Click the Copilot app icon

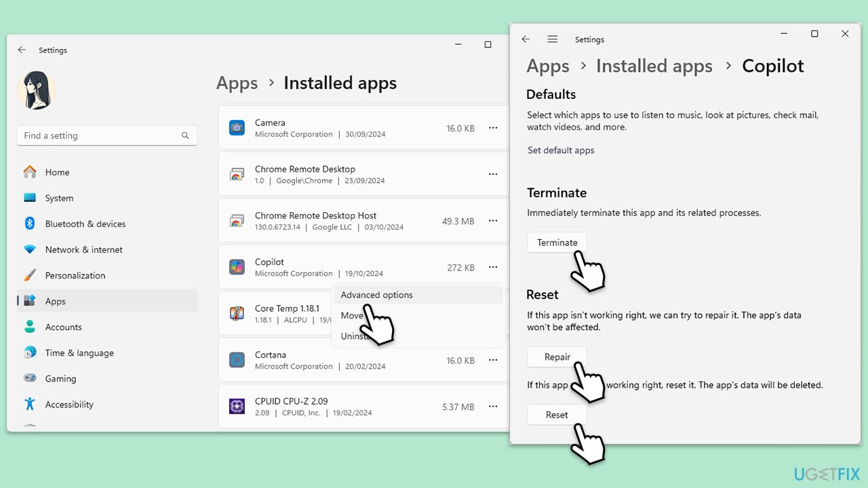point(237,267)
